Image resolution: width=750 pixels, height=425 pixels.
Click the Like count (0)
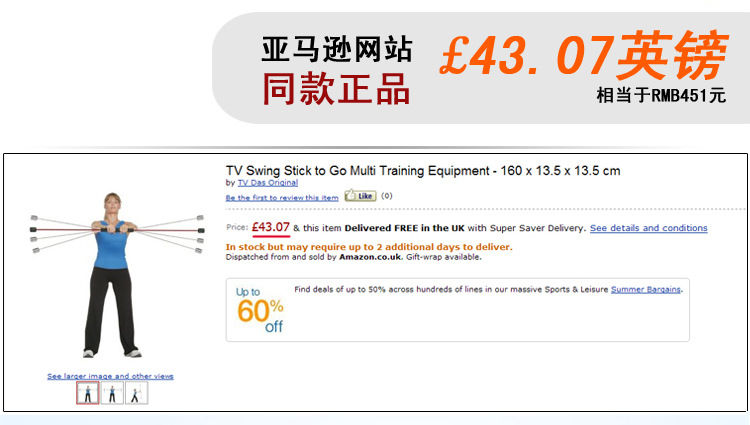tap(387, 196)
